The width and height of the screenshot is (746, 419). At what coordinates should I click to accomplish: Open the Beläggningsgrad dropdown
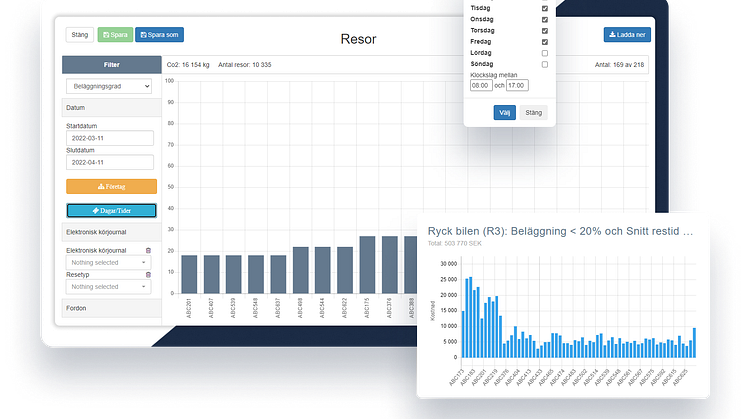coord(109,86)
